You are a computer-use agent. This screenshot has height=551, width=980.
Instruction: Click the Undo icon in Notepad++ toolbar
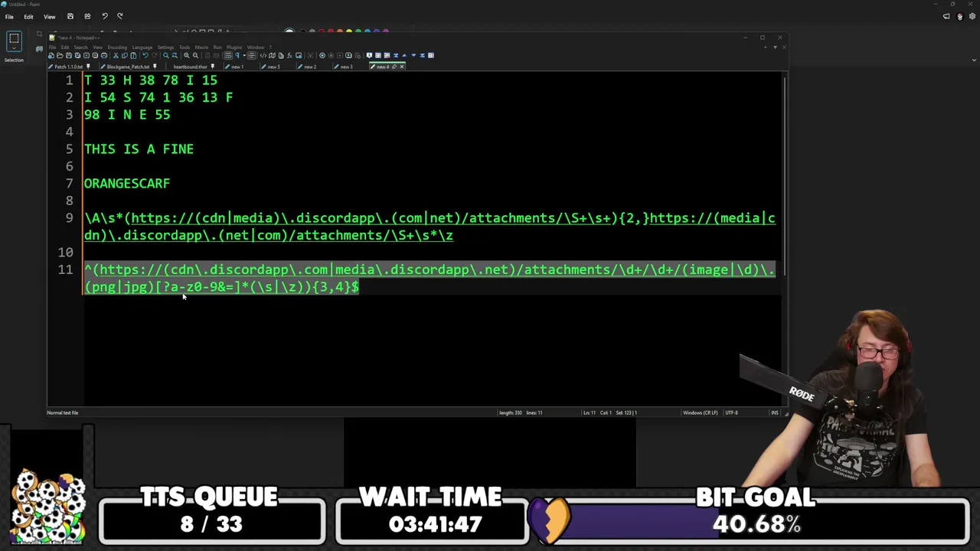point(145,55)
